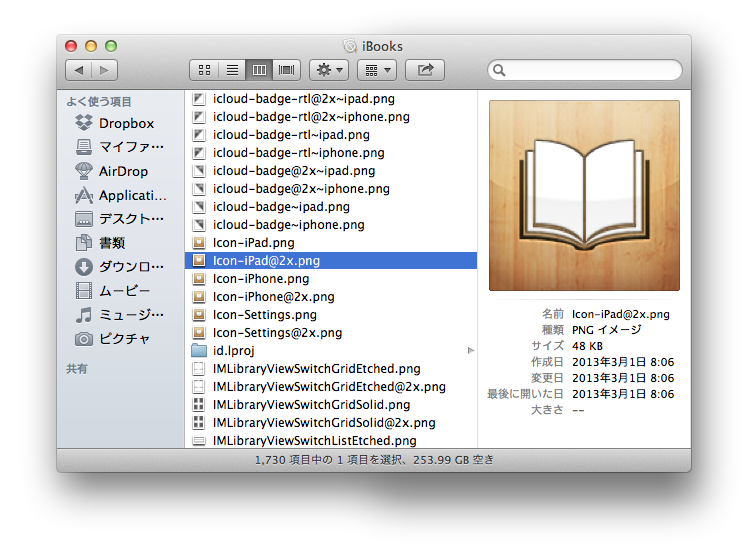Click the file name in the preview pane
748x551 pixels.
pos(621,314)
